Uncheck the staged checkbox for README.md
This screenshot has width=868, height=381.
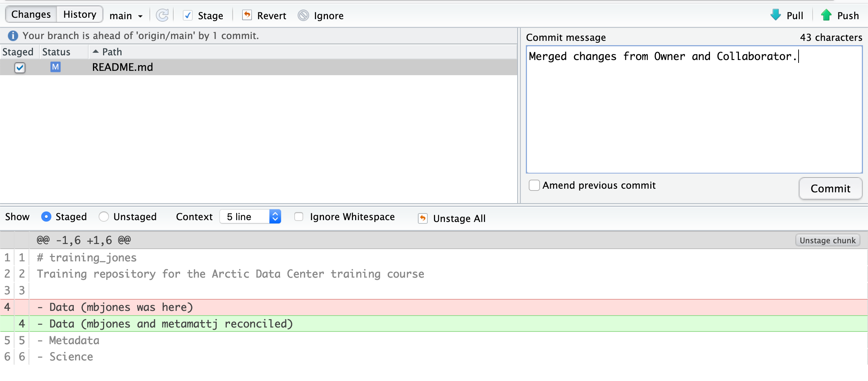[x=20, y=68]
